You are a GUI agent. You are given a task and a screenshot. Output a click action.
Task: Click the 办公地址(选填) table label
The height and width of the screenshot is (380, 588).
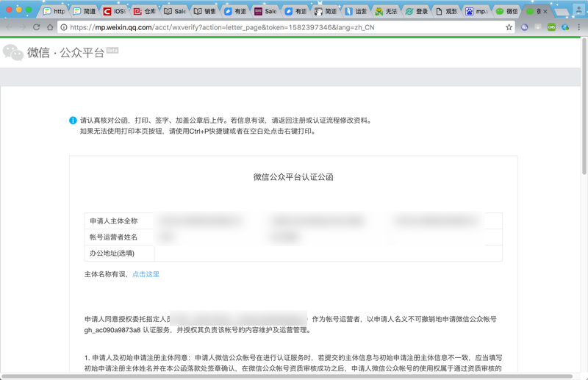pos(112,253)
